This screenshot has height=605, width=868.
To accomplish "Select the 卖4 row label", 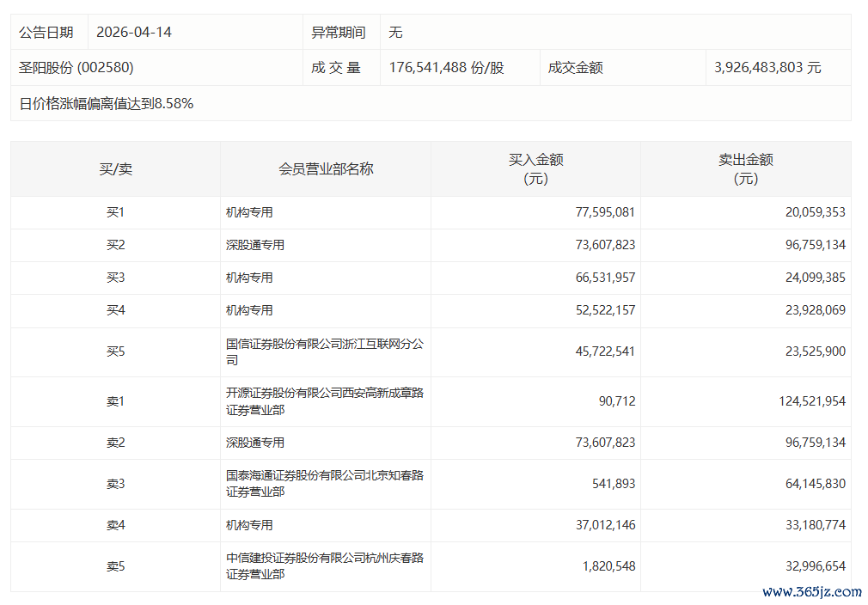I will (116, 525).
